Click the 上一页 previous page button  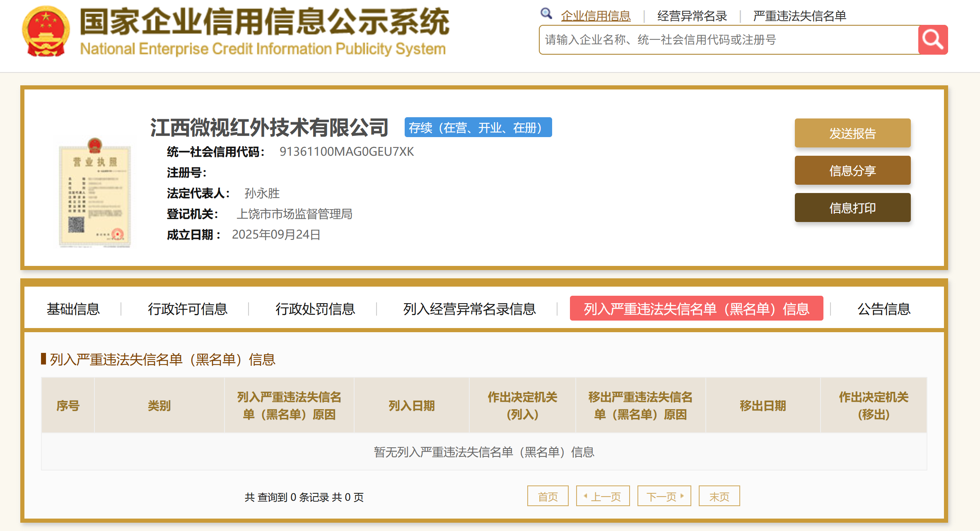pos(603,496)
